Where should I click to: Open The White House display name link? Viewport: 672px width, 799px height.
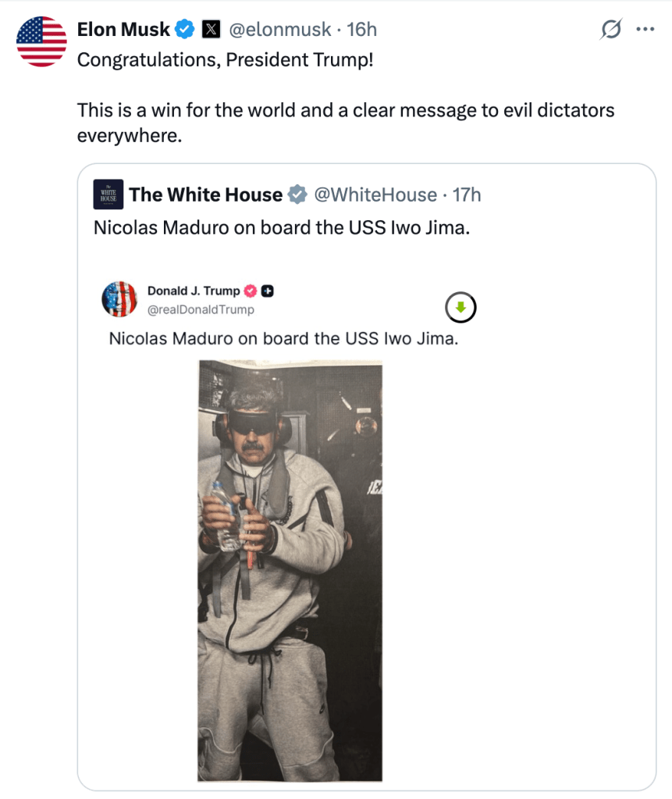point(206,194)
